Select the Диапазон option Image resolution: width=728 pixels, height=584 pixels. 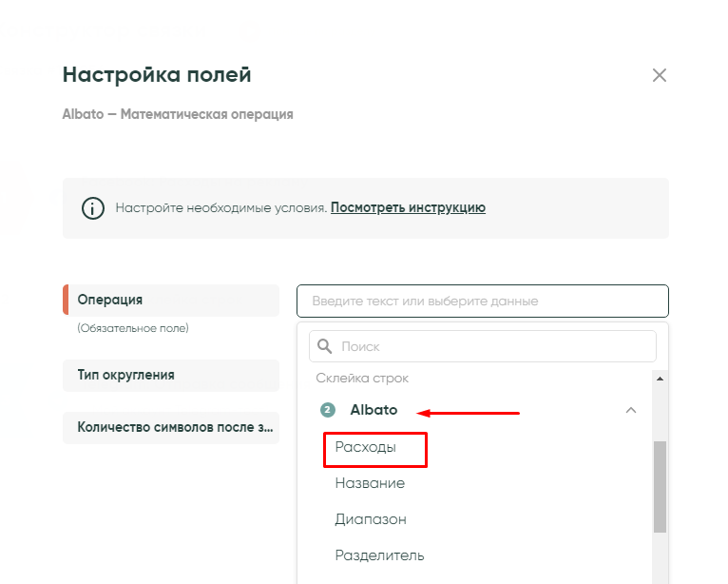(371, 519)
